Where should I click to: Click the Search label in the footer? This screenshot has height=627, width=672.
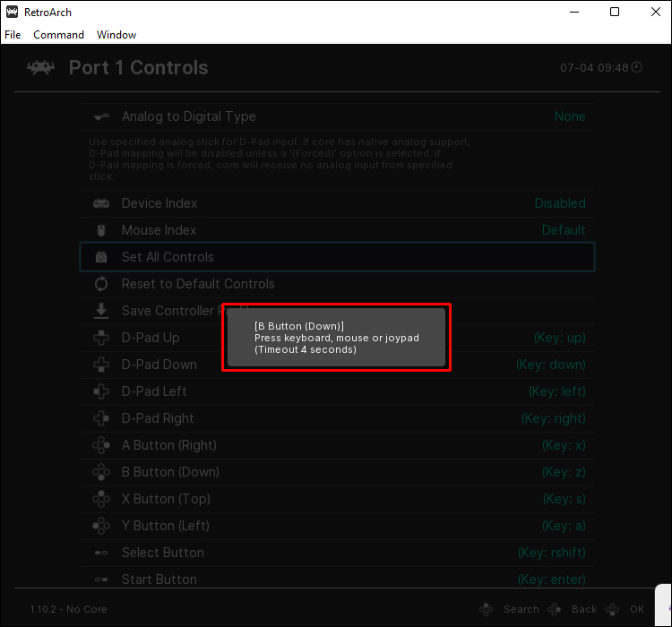click(521, 609)
